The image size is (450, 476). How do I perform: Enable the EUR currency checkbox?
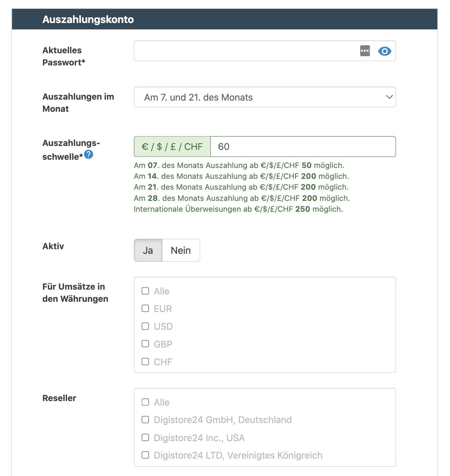pos(145,308)
